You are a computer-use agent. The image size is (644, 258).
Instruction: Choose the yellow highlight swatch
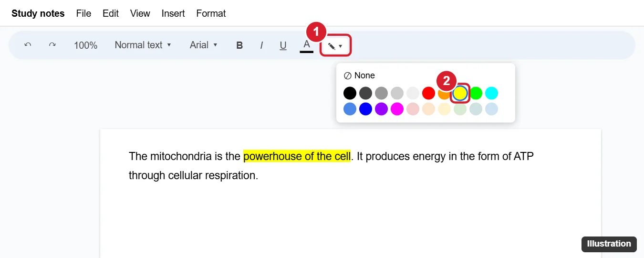460,93
